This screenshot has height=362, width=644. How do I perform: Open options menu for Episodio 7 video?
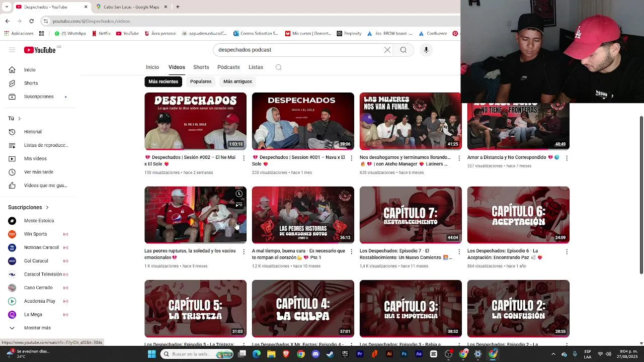(x=459, y=251)
